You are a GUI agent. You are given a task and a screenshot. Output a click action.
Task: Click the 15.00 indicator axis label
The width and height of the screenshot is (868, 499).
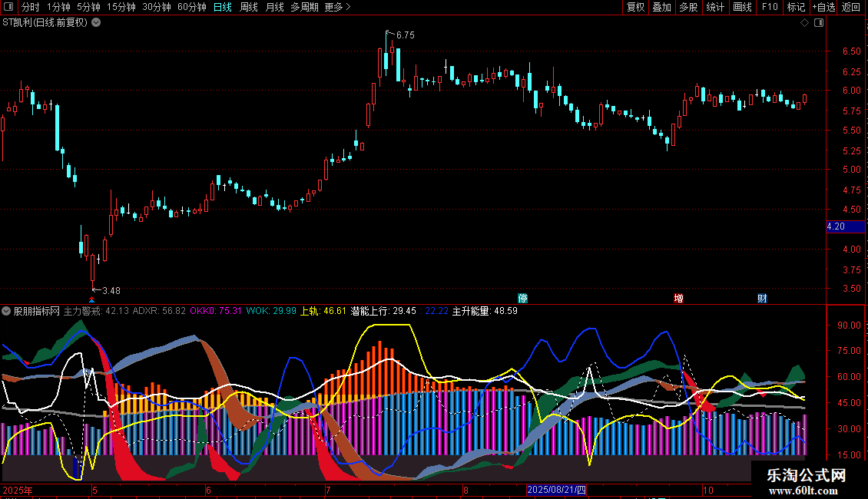(x=849, y=455)
